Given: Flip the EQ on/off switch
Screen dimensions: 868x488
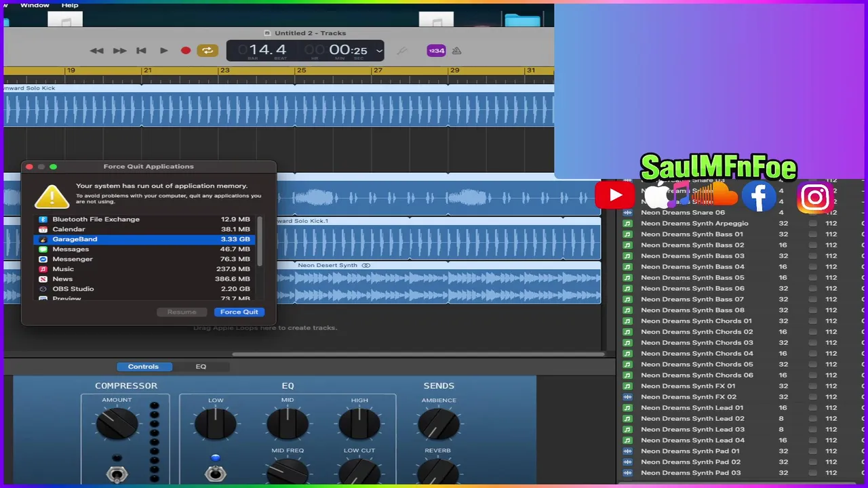Looking at the screenshot, I should 216,474.
